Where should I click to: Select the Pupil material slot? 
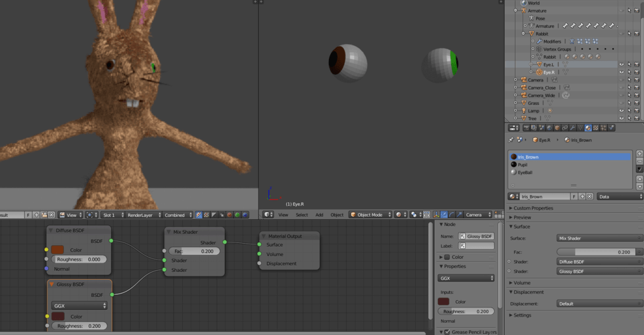523,165
